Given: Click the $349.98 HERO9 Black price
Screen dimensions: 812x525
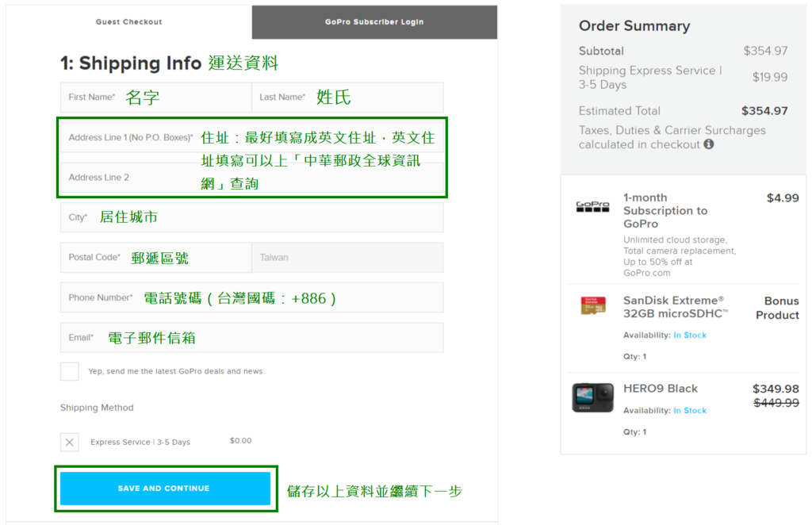Looking at the screenshot, I should [x=776, y=389].
